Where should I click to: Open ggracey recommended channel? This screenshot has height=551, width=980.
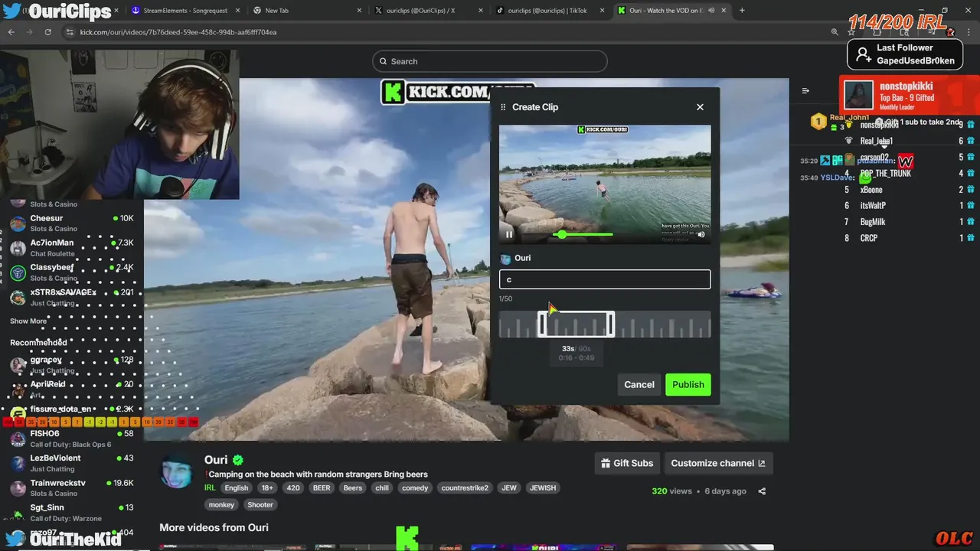72,365
